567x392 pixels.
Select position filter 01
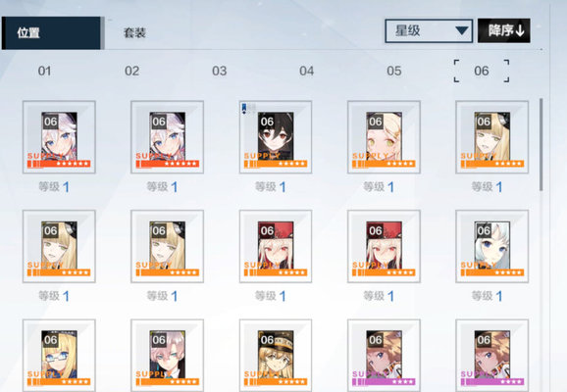[x=44, y=71]
